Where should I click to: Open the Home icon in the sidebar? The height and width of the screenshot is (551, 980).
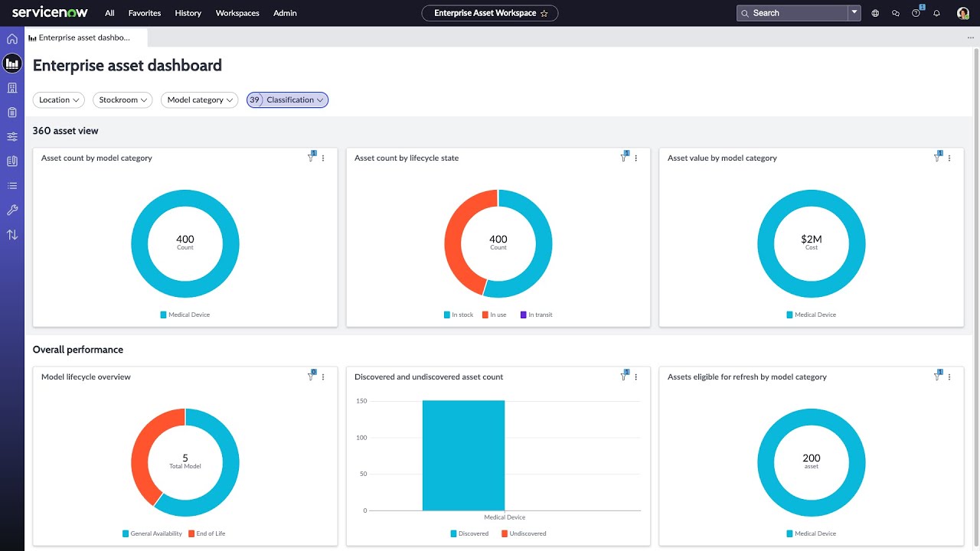(12, 39)
